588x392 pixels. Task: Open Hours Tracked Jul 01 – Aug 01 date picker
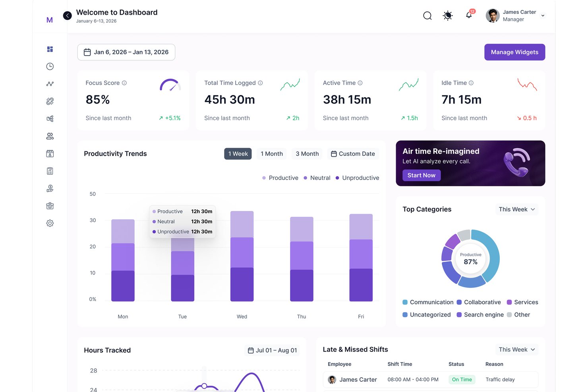pyautogui.click(x=273, y=350)
